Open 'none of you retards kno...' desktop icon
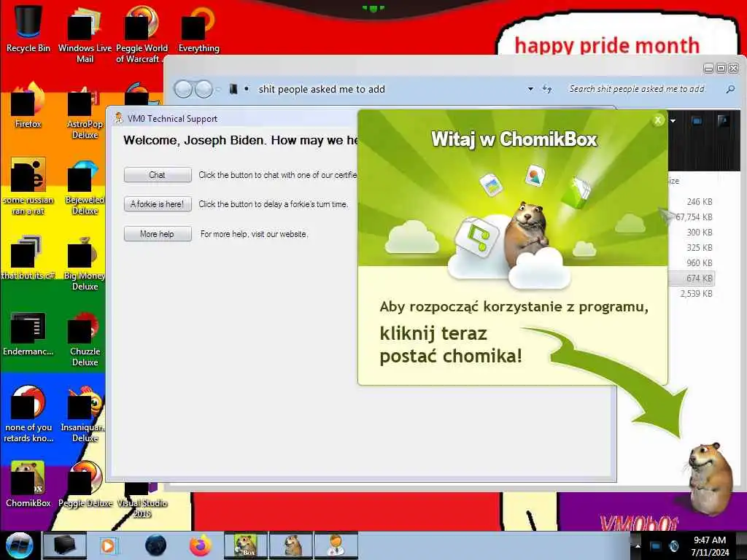Viewport: 747px width, 560px height. click(x=28, y=414)
